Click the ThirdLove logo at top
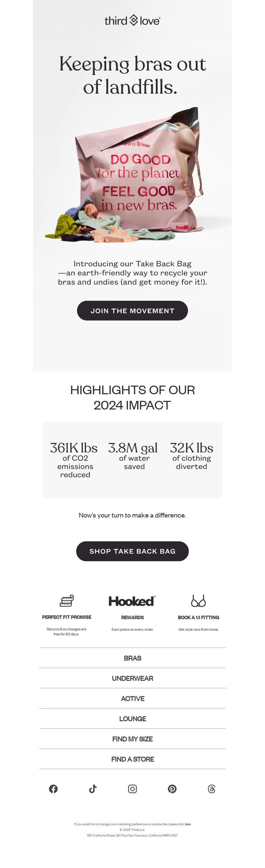This screenshot has height=868, width=265. (132, 21)
